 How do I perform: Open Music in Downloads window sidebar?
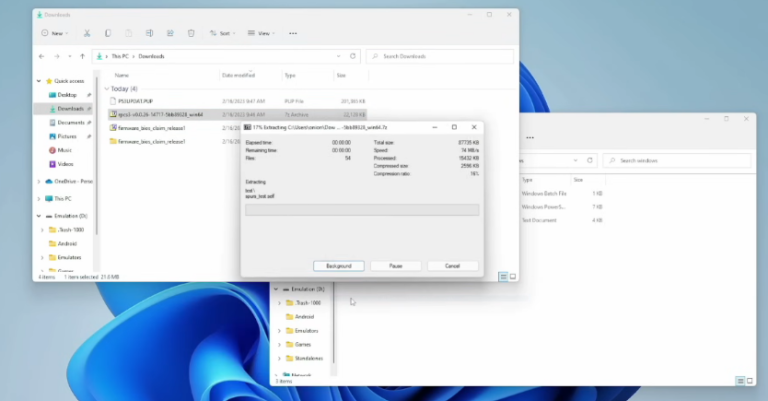pos(64,150)
